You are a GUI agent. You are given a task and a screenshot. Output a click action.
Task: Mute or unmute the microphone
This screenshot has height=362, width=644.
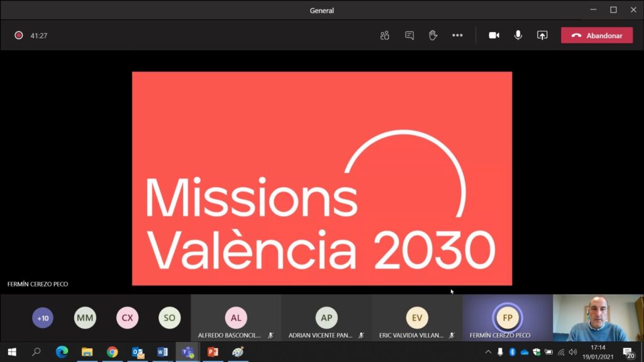click(x=518, y=35)
